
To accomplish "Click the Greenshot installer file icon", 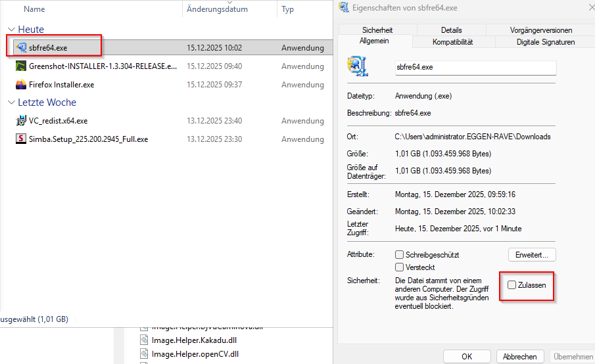I will (x=20, y=66).
